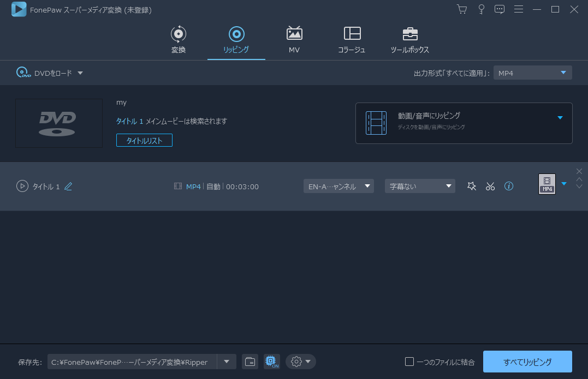Click the disc name "my"

(121, 102)
